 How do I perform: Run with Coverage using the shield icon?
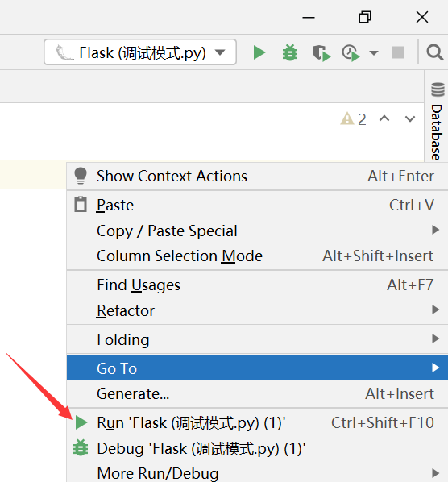(x=321, y=53)
